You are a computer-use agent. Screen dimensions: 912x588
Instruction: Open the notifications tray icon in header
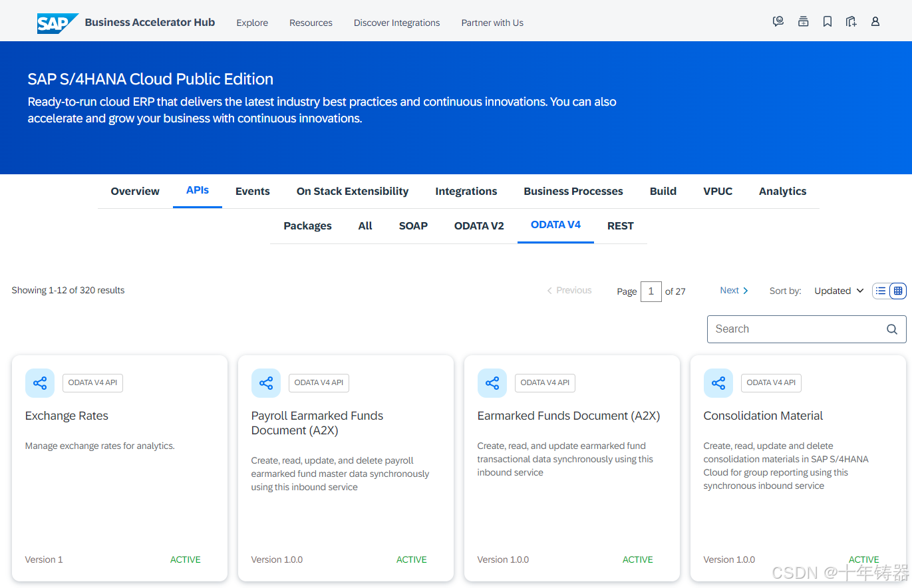804,22
